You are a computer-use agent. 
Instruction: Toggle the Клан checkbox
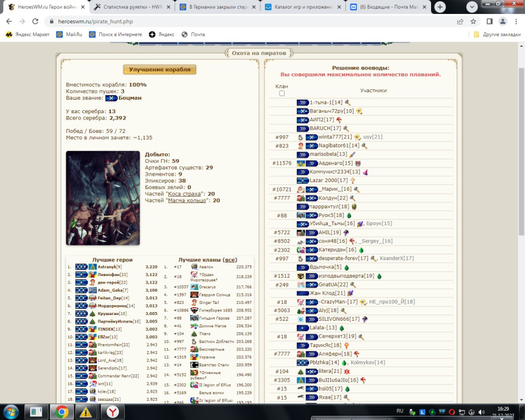282,93
